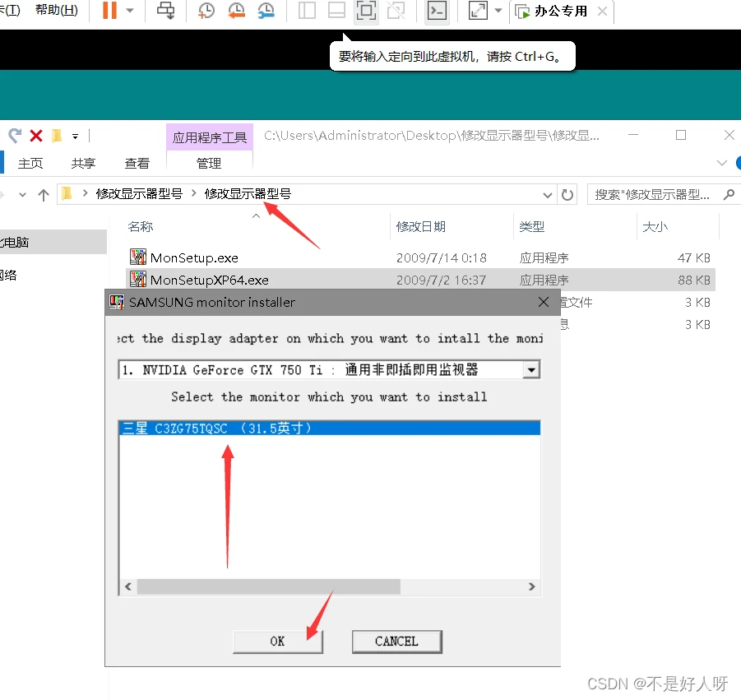Click the monitor list right scroll arrow
The width and height of the screenshot is (741, 700).
tap(531, 586)
